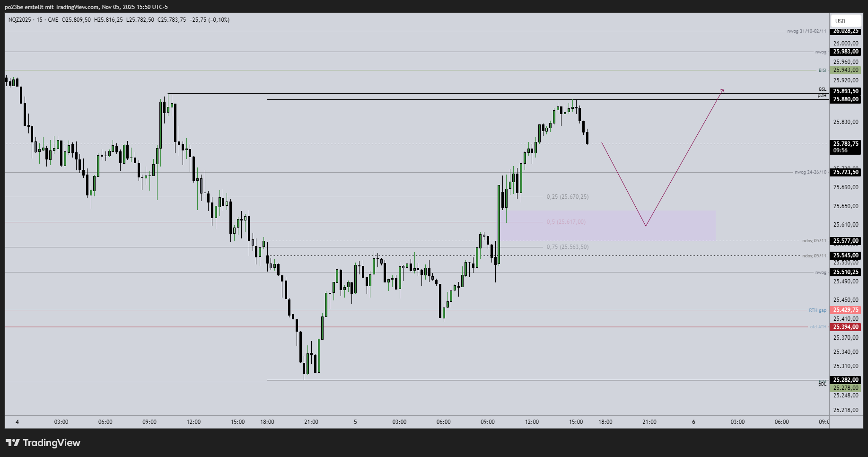The height and width of the screenshot is (457, 868).
Task: Click the TradingView logo in the footer
Action: click(43, 443)
